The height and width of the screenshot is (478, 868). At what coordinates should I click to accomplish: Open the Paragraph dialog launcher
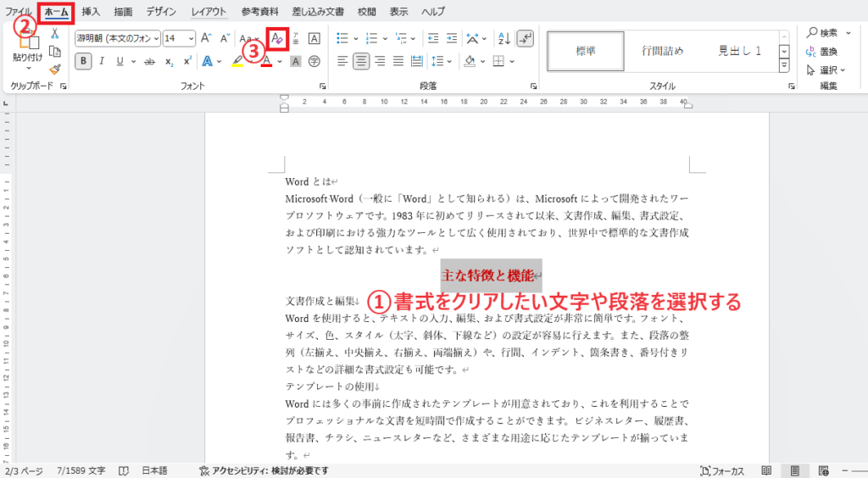coord(533,86)
